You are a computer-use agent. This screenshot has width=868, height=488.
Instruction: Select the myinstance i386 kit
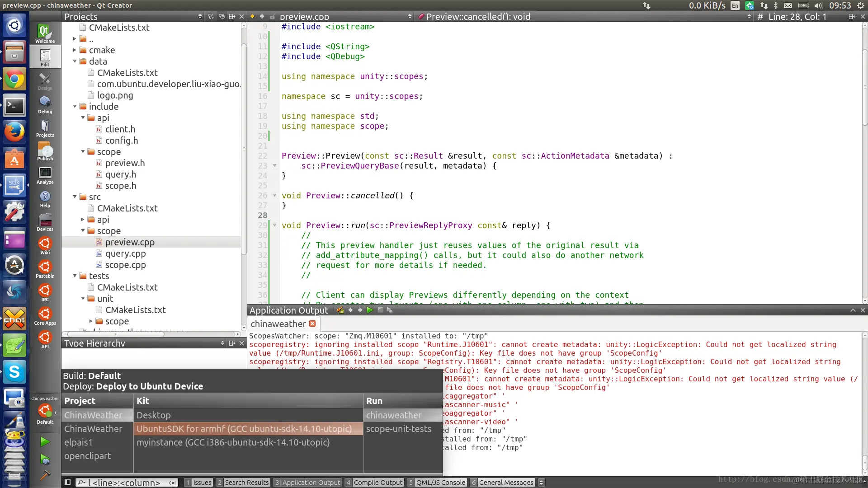pyautogui.click(x=233, y=442)
